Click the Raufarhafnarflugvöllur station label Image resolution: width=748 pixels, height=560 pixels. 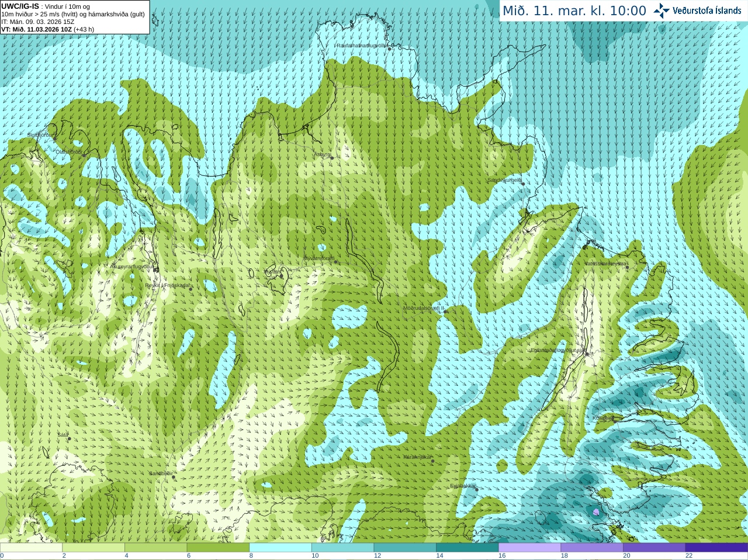(362, 45)
